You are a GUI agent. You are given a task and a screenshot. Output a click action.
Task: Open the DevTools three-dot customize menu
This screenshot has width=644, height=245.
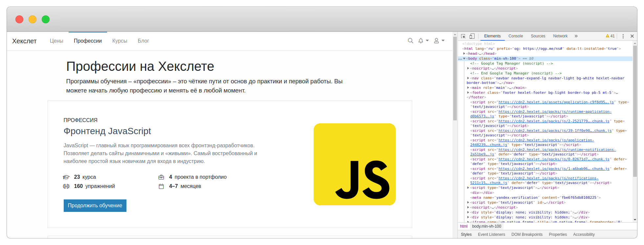[623, 36]
